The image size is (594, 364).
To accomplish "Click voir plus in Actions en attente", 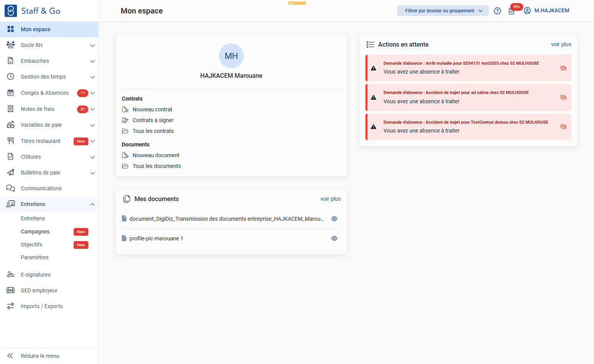I will pos(561,44).
